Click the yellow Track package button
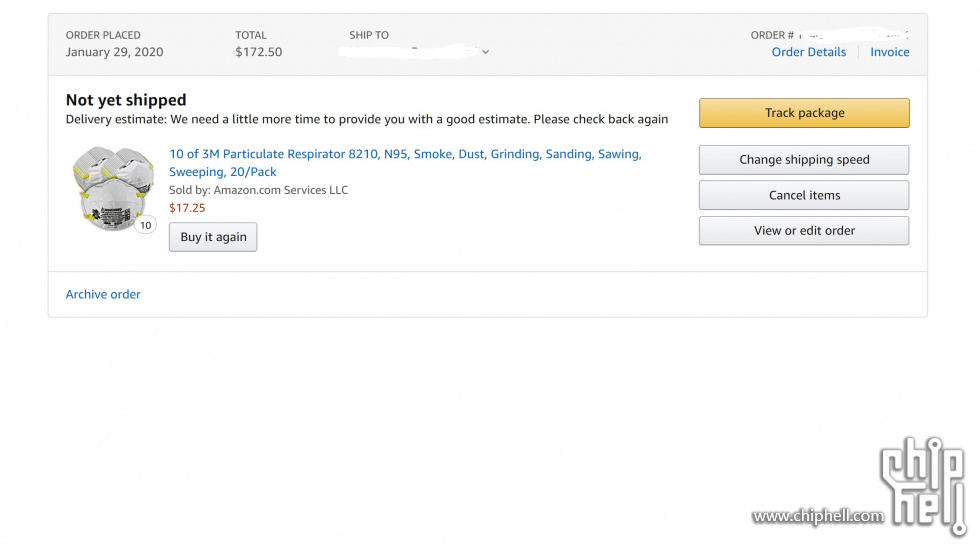The height and width of the screenshot is (551, 980). (x=804, y=113)
